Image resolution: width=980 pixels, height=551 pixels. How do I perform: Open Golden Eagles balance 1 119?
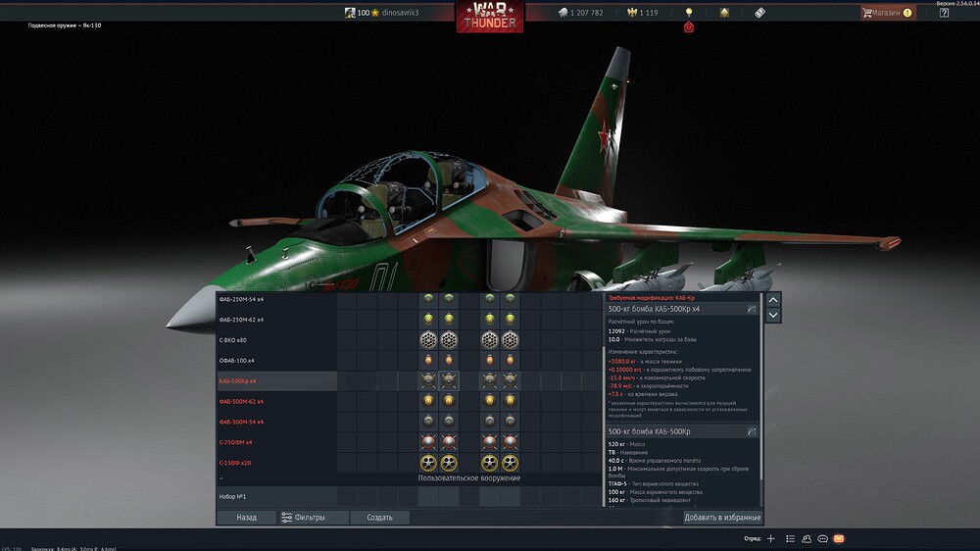click(x=643, y=13)
